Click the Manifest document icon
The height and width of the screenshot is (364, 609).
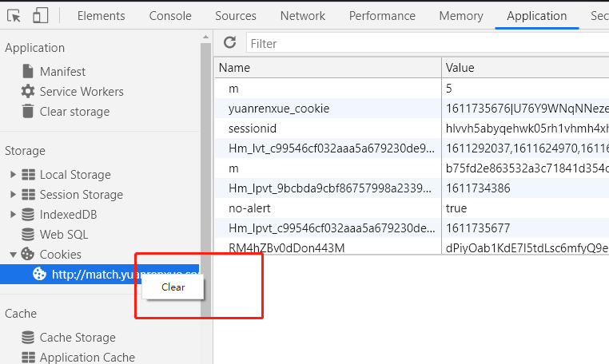click(x=28, y=71)
